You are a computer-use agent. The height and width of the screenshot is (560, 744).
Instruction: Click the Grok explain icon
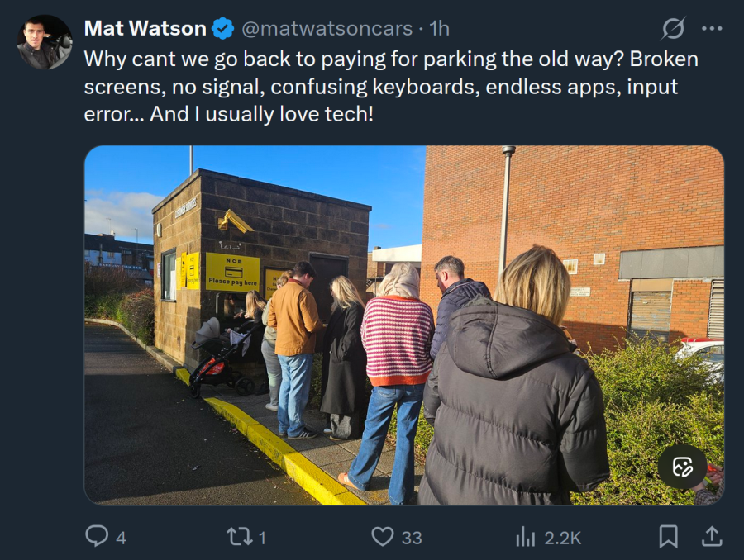click(674, 28)
